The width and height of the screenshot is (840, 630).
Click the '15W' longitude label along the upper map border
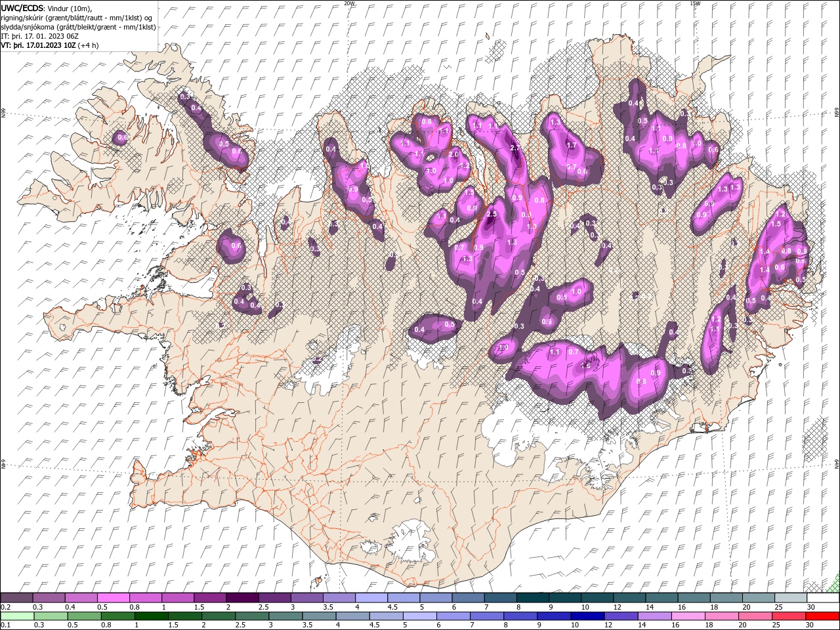point(695,3)
